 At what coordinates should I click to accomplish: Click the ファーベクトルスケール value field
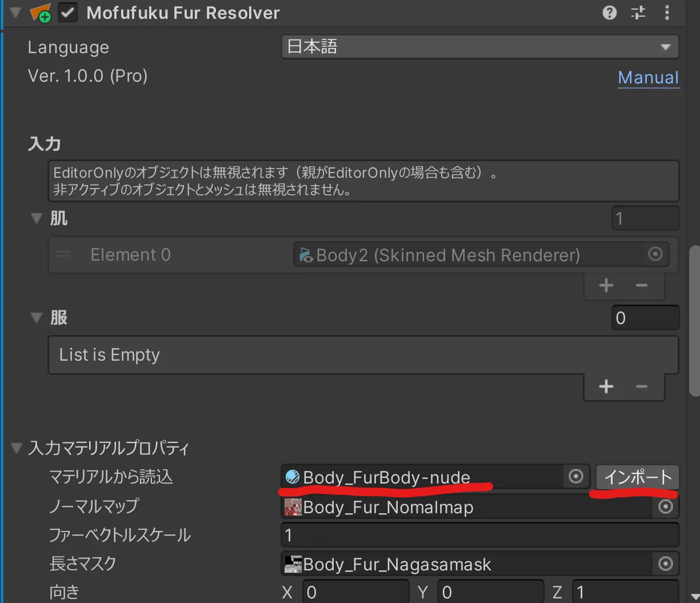click(479, 536)
